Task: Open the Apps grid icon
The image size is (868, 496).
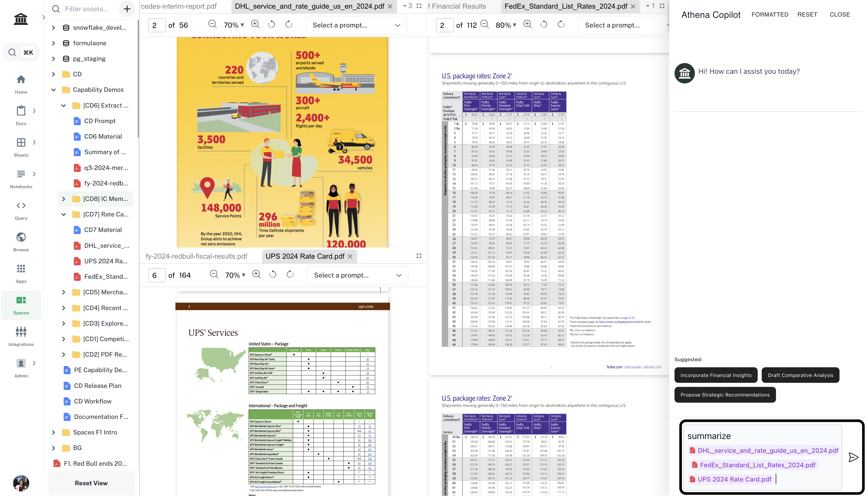Action: click(x=21, y=269)
